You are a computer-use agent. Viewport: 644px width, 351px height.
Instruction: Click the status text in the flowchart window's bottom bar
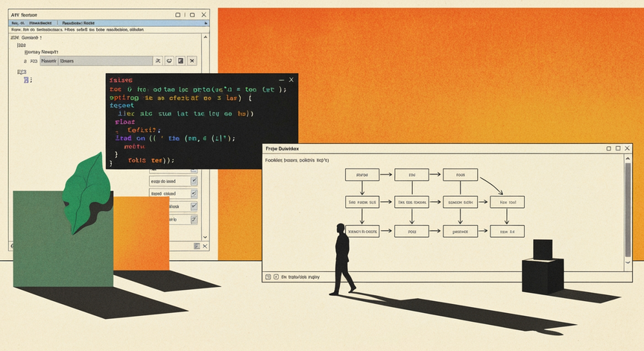tap(300, 277)
